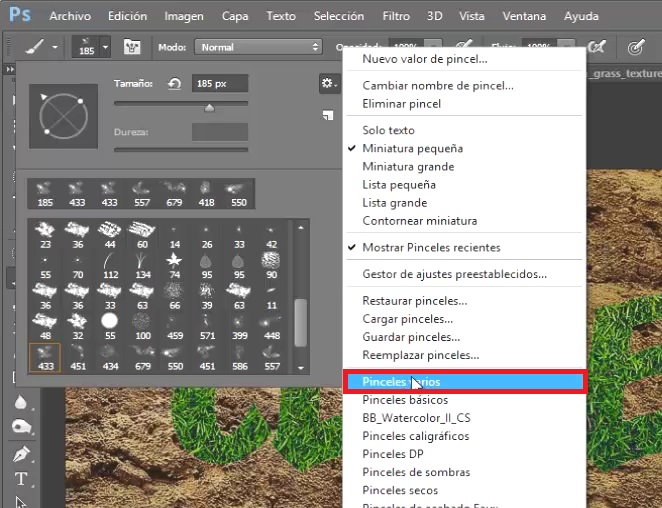Pick the round brush 55
Screen dimensions: 662x508
coord(110,326)
